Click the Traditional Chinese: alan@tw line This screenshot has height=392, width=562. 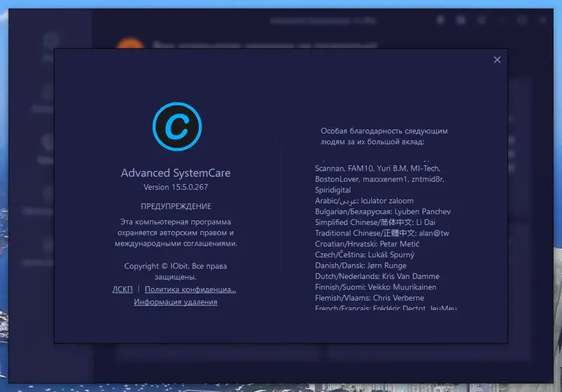click(381, 233)
